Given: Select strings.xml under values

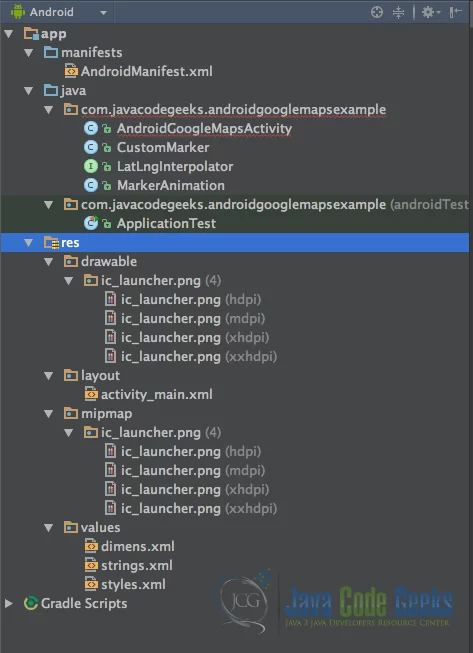Looking at the screenshot, I should (137, 565).
